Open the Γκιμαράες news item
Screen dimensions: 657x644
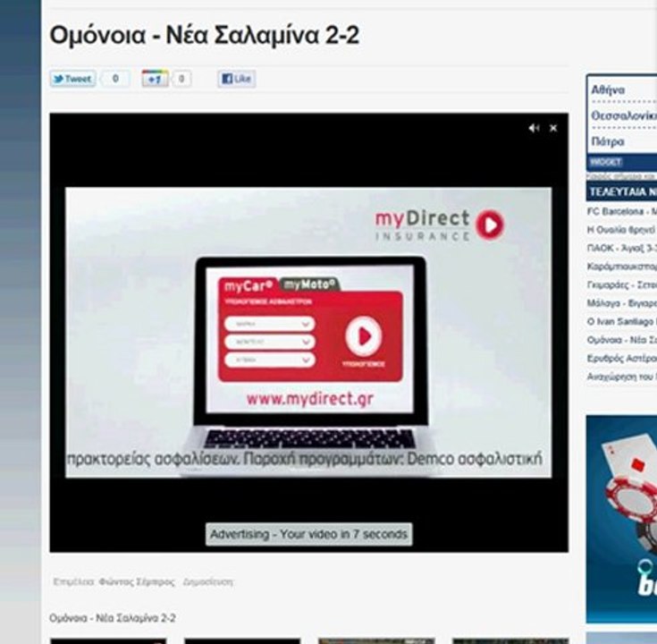coord(622,284)
